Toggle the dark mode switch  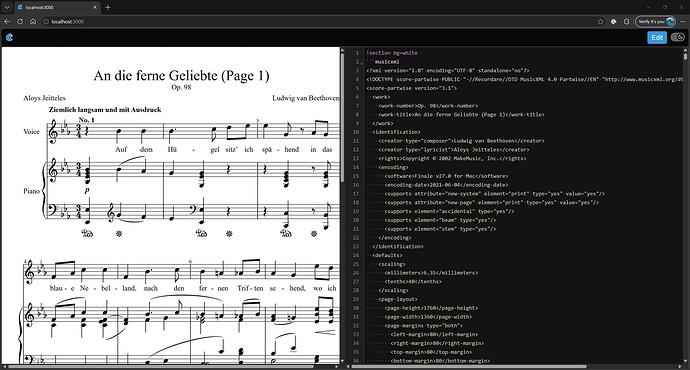678,37
